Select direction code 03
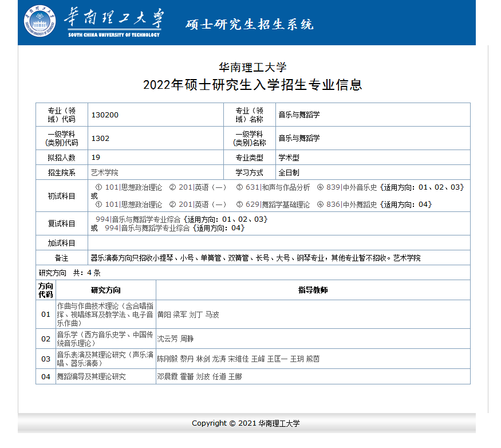The height and width of the screenshot is (448, 501). (46, 359)
